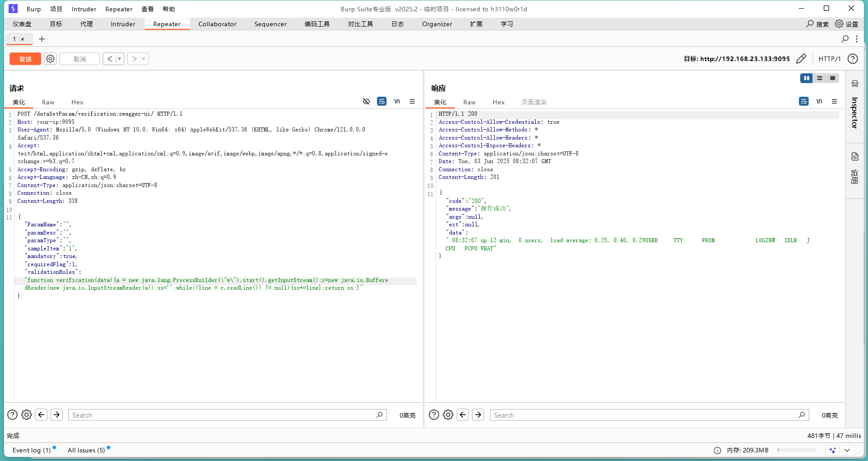The image size is (868, 461).
Task: Switch request to Hex view
Action: pyautogui.click(x=77, y=102)
